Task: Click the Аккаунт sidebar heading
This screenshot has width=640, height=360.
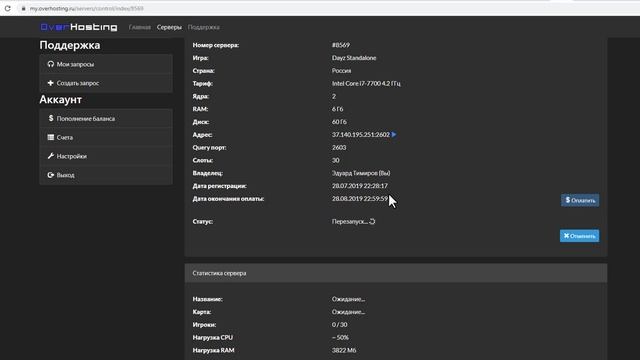Action: 61,100
